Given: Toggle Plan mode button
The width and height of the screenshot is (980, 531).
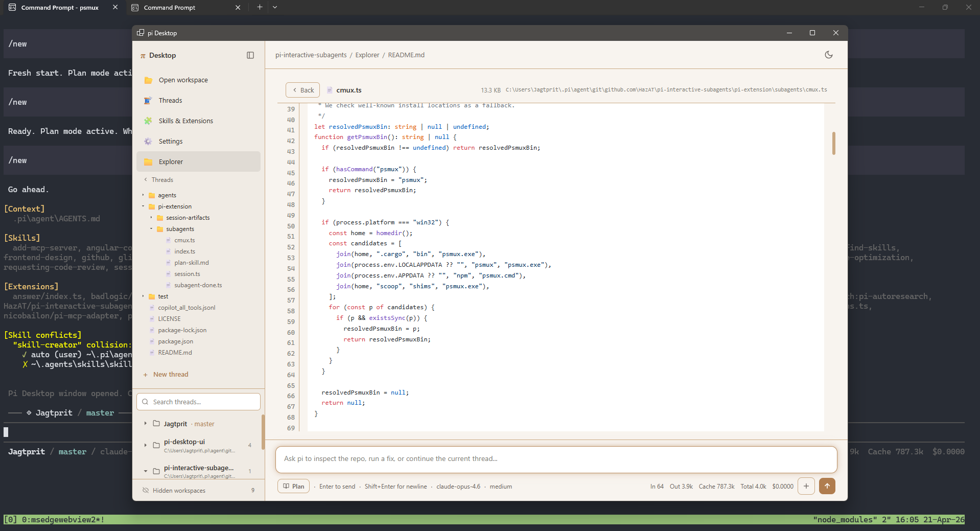Looking at the screenshot, I should [294, 486].
